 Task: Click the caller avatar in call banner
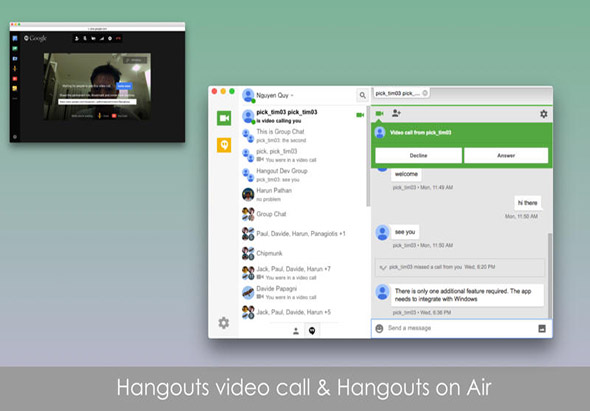(x=380, y=132)
